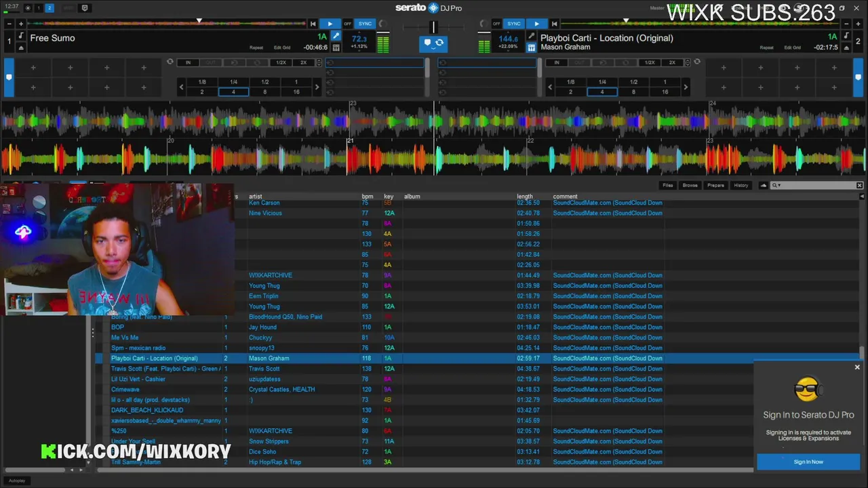Viewport: 868px width, 488px height.
Task: Switch to display layout 2
Action: [x=50, y=8]
